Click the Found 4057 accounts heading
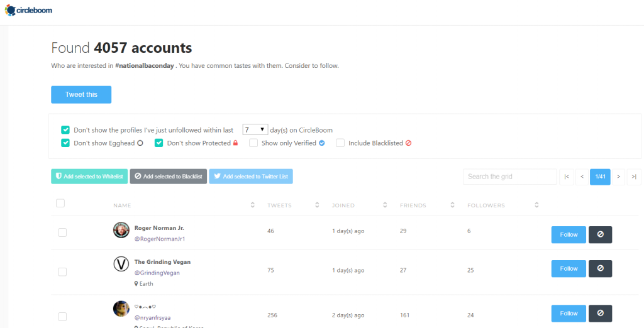The width and height of the screenshot is (644, 328). pyautogui.click(x=121, y=48)
